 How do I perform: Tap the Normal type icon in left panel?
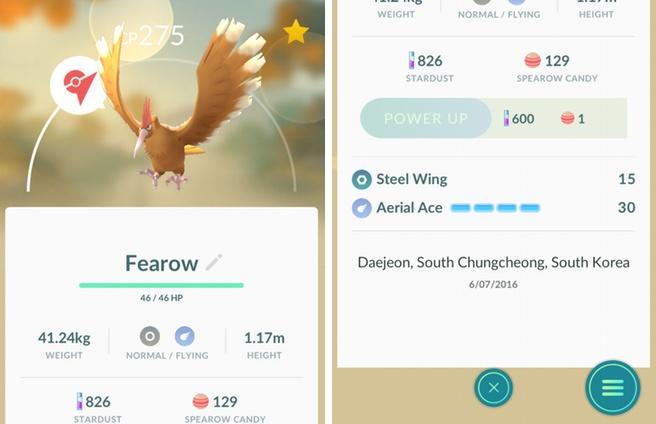coord(150,336)
